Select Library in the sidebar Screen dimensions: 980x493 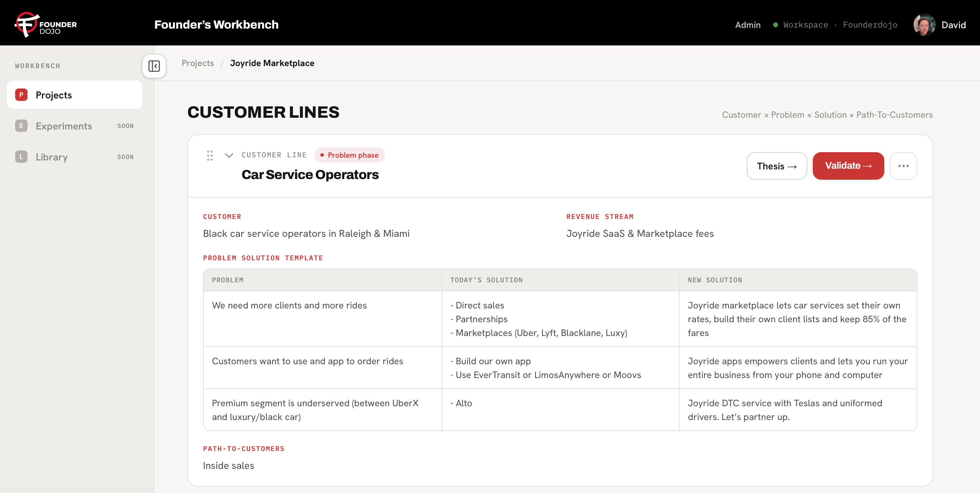tap(75, 157)
